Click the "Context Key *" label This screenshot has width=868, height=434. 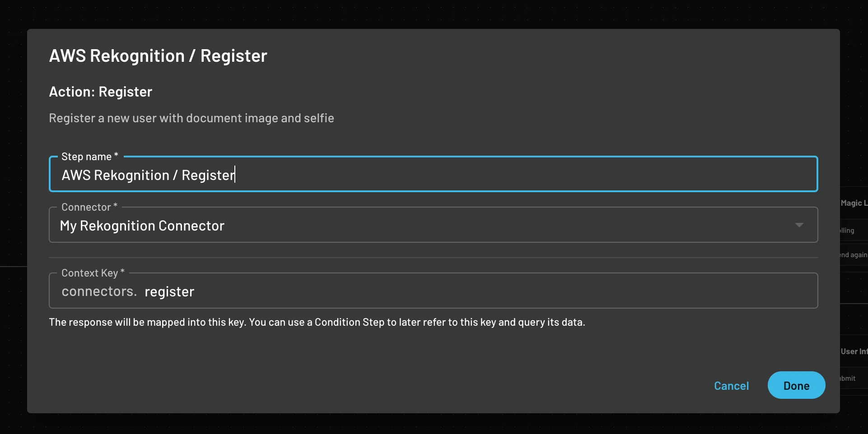click(92, 272)
